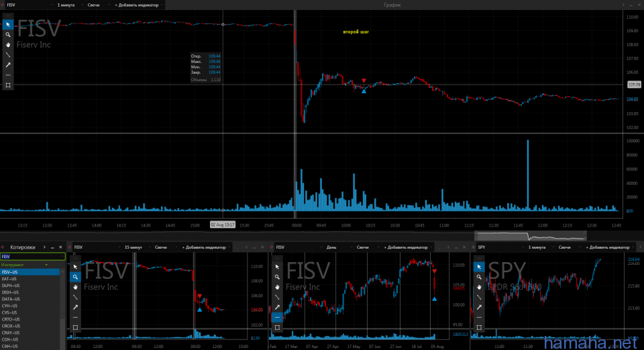644x350 pixels.
Task: Open 'День' timeframe dropdown
Action: click(x=338, y=247)
